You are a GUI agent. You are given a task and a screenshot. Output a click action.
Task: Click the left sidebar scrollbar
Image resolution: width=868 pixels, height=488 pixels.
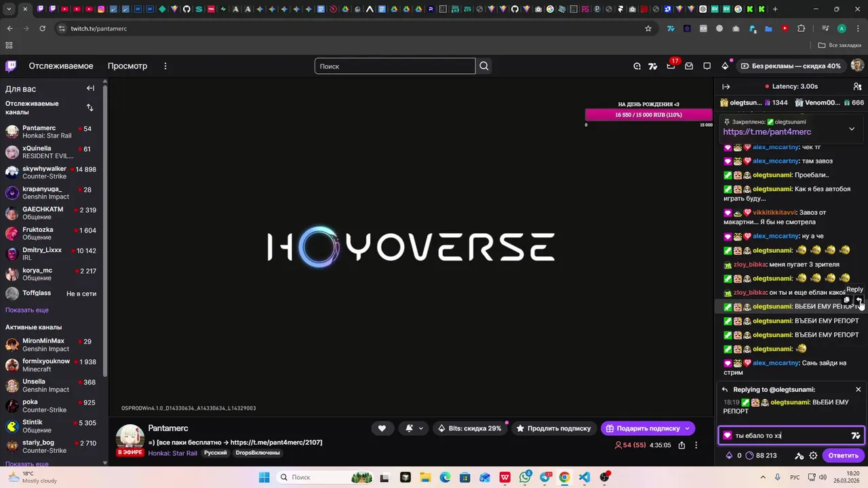[x=105, y=230]
